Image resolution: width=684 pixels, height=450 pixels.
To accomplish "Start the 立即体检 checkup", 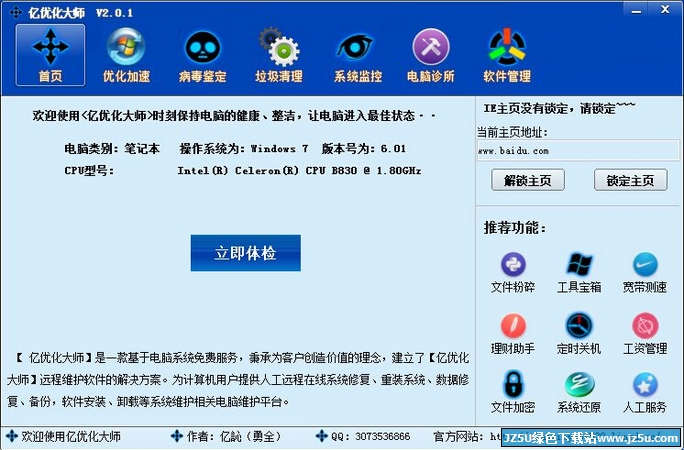I will pyautogui.click(x=246, y=253).
